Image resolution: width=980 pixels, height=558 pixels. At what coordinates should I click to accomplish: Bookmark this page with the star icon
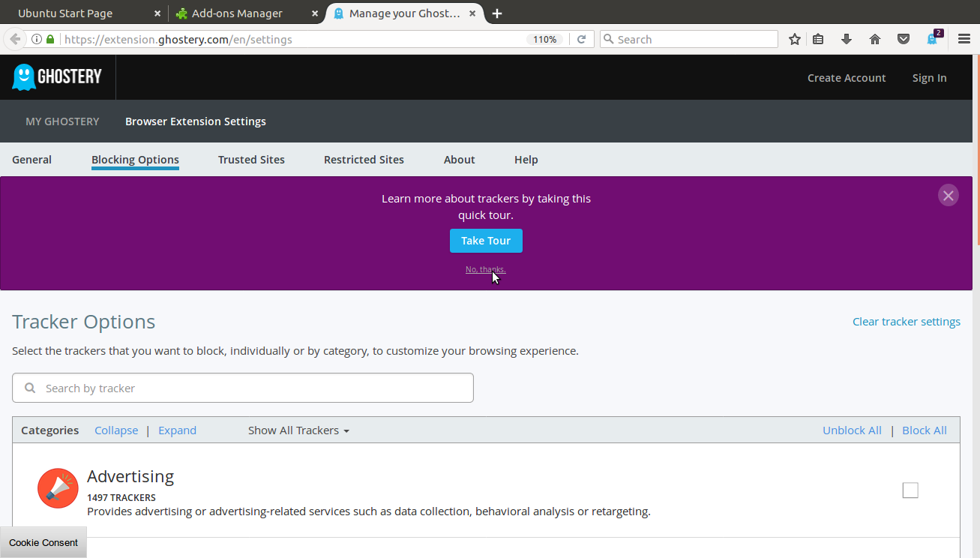[795, 39]
